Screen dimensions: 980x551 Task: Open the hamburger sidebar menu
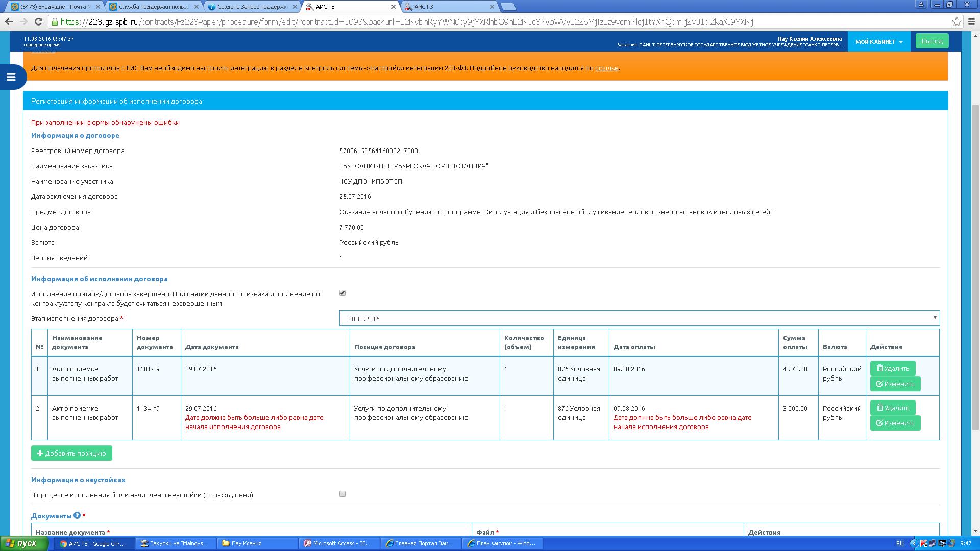click(11, 77)
